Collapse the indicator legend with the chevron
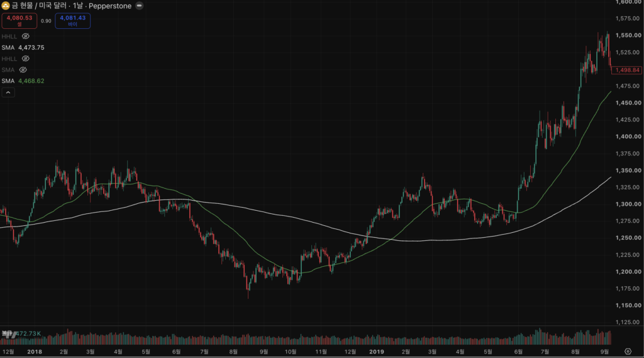The image size is (644, 358). pyautogui.click(x=8, y=92)
